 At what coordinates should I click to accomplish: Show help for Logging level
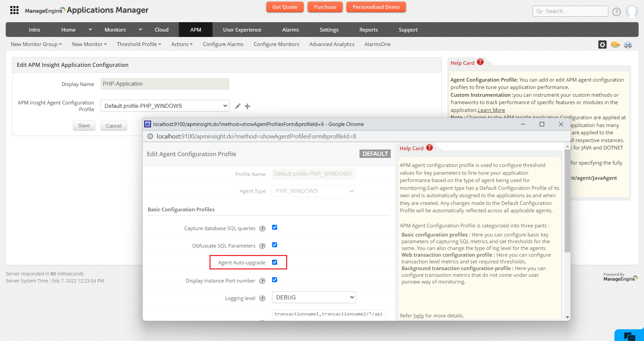(x=262, y=298)
